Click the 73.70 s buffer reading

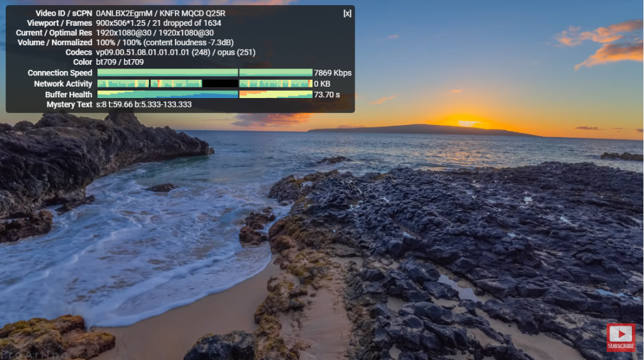327,95
